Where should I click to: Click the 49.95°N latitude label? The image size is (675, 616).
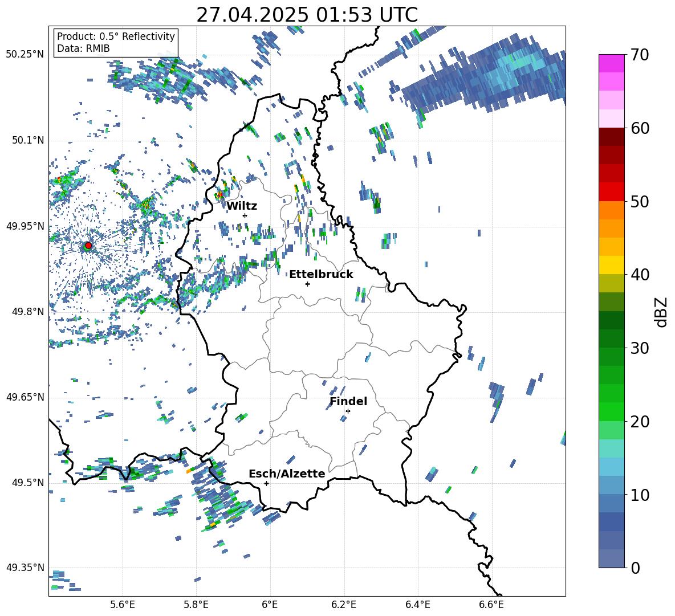[25, 226]
